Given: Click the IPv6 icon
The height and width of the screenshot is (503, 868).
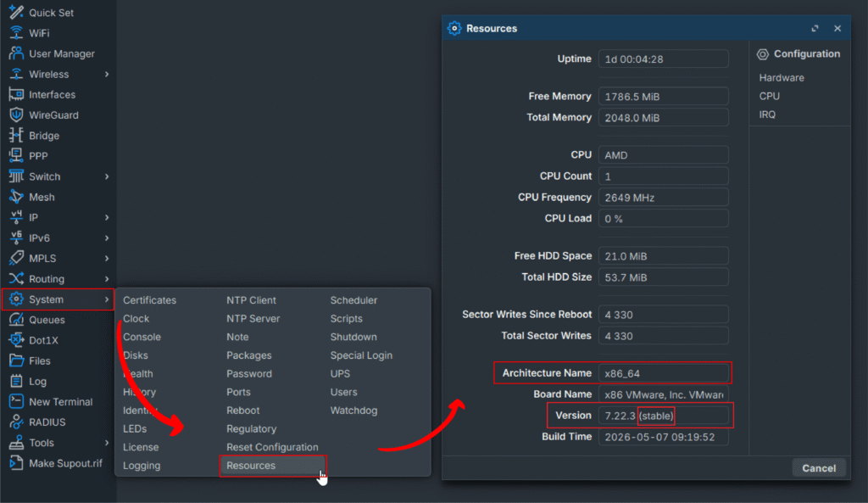Looking at the screenshot, I should (x=16, y=238).
